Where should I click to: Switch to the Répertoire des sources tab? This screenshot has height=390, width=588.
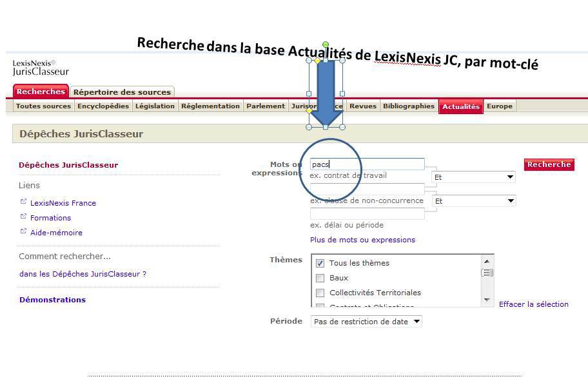122,92
